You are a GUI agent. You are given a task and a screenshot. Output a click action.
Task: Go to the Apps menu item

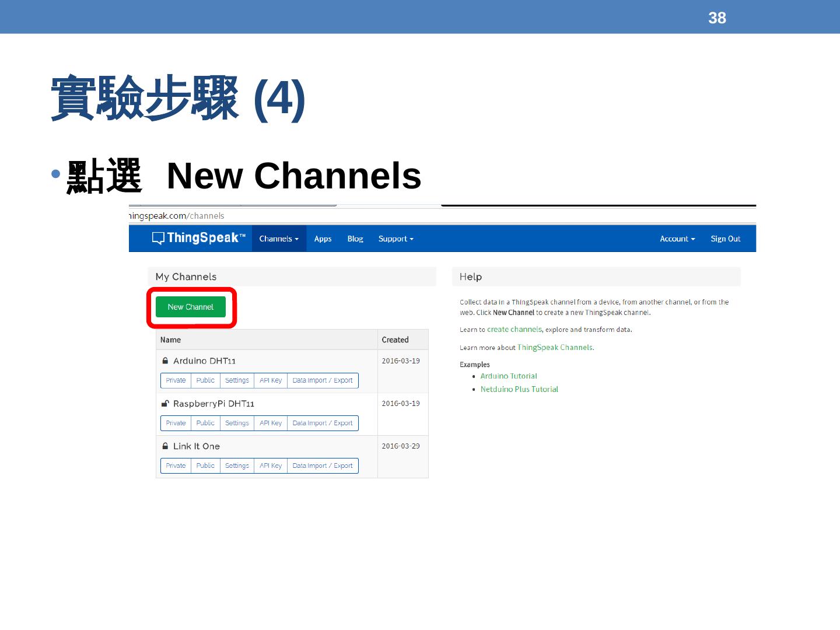point(323,239)
